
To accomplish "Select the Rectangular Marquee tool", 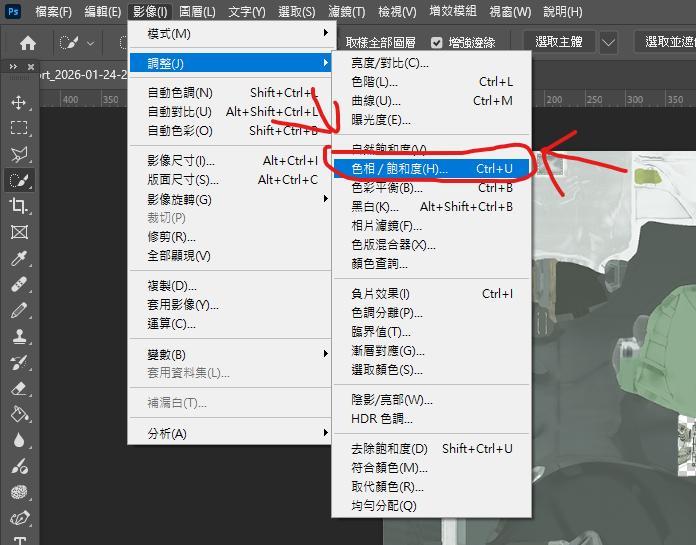I will [x=19, y=128].
